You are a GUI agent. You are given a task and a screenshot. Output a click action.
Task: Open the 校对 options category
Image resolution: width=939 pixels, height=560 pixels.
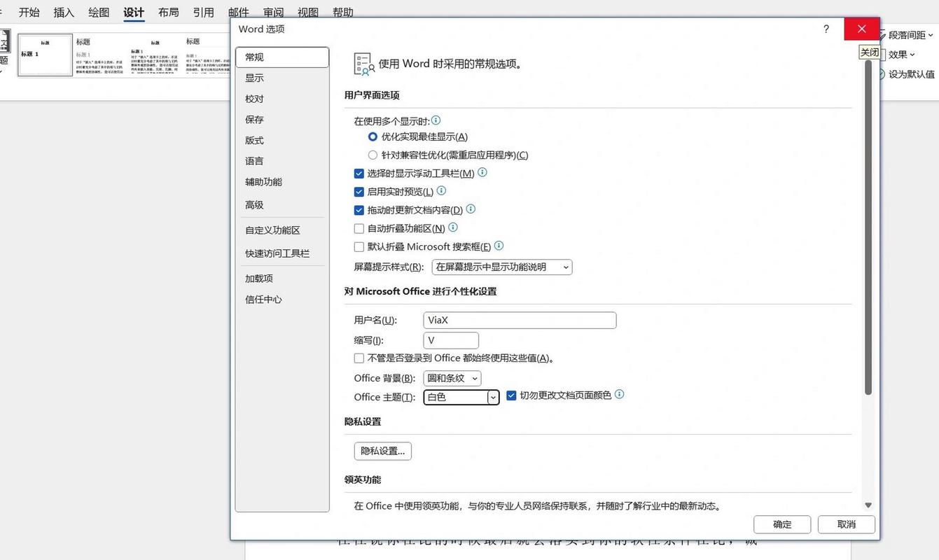coord(282,99)
